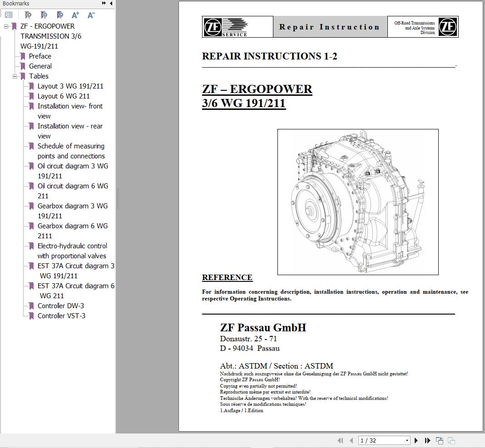The height and width of the screenshot is (448, 485).
Task: Collapse the Bookmarks panel with the left arrow
Action: (110, 4)
